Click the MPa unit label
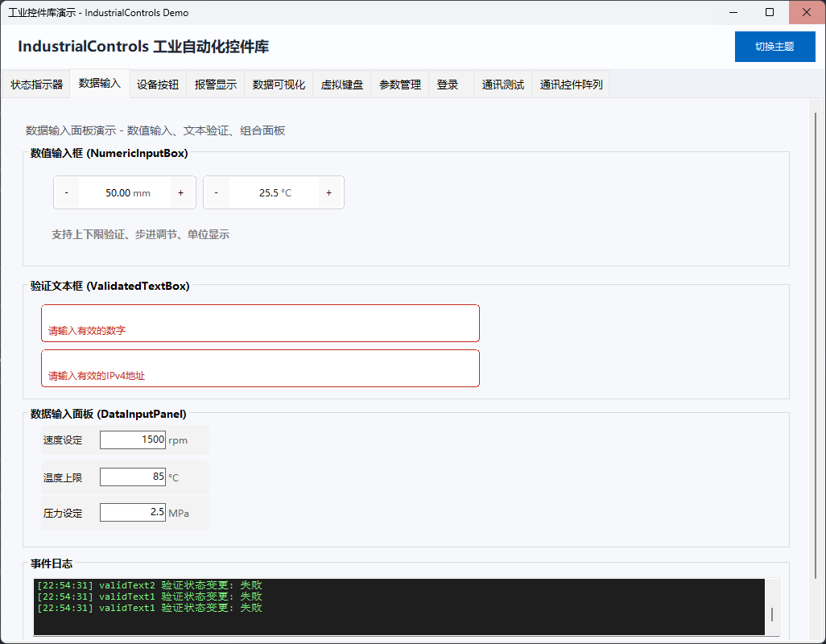Image resolution: width=826 pixels, height=644 pixels. click(179, 514)
